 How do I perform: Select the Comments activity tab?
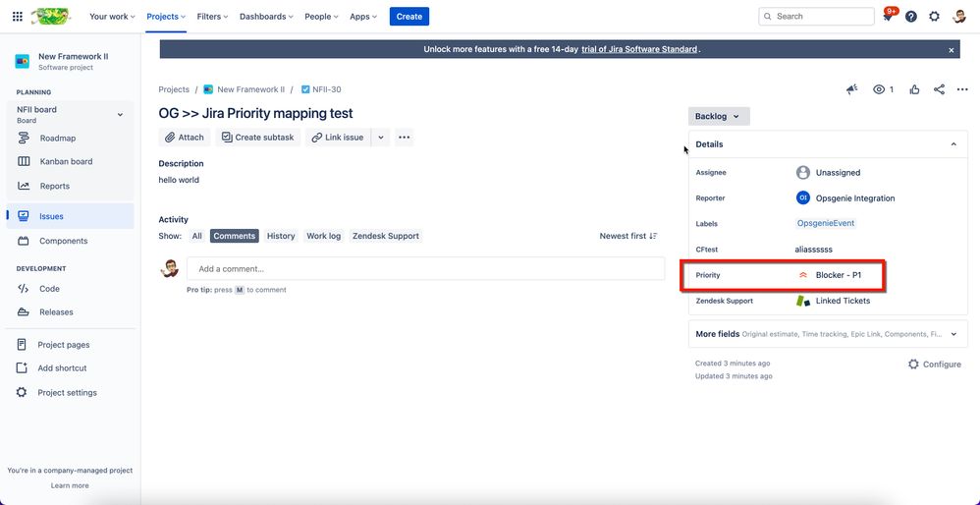[235, 236]
